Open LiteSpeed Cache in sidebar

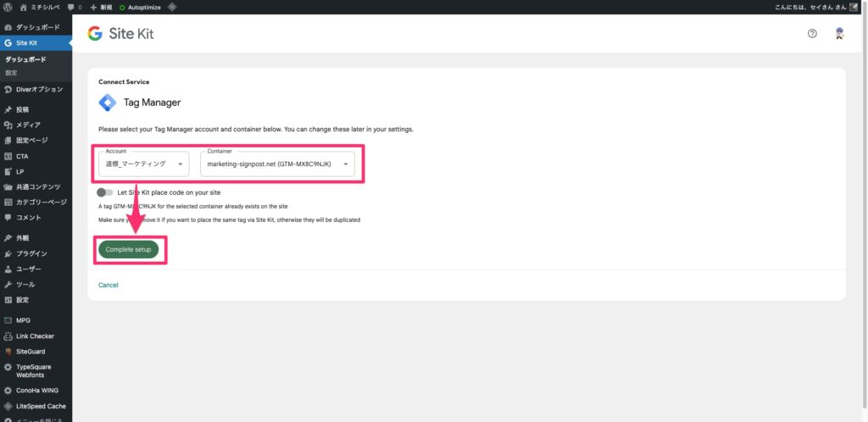tap(40, 406)
